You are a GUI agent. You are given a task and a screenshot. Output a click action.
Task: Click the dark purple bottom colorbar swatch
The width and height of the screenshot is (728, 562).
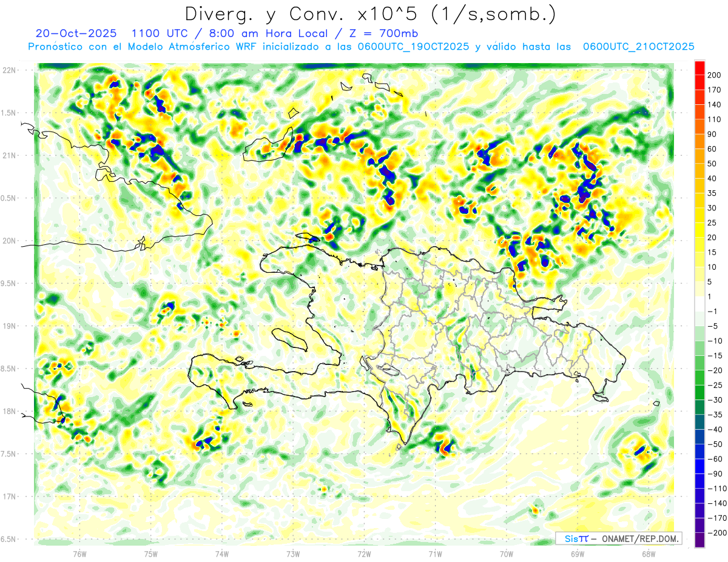click(x=699, y=540)
